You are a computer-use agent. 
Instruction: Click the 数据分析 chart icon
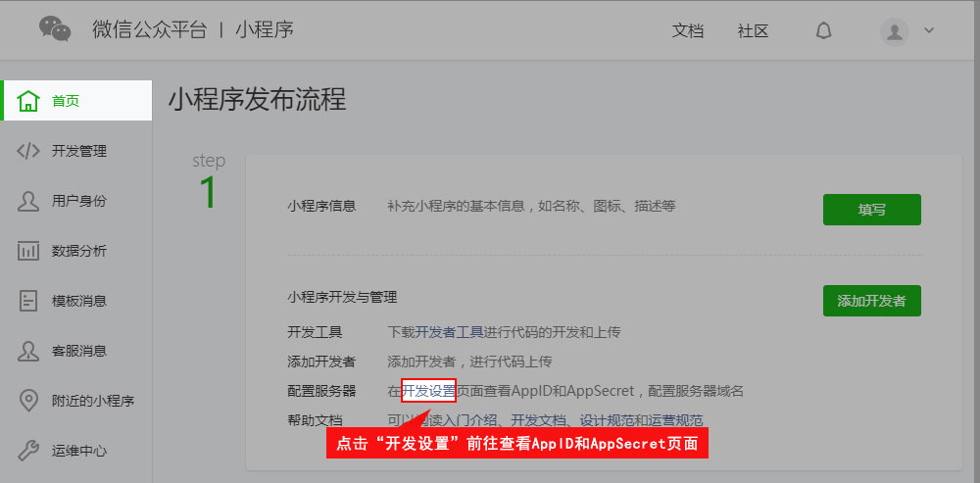point(28,251)
